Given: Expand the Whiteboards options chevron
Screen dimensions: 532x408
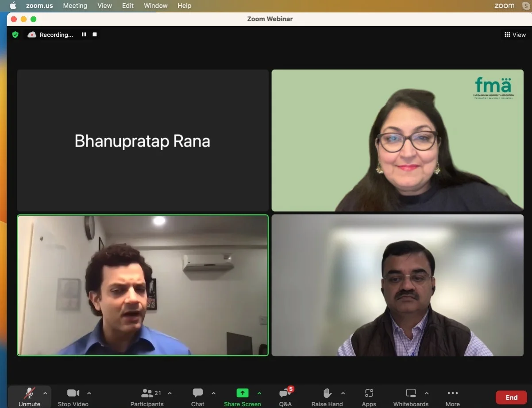Looking at the screenshot, I should click(427, 393).
